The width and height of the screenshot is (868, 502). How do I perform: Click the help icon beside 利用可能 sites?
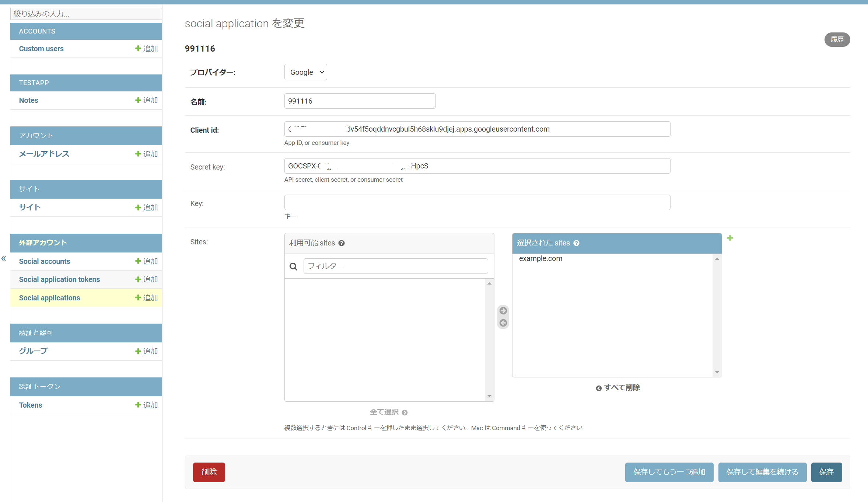pos(342,243)
